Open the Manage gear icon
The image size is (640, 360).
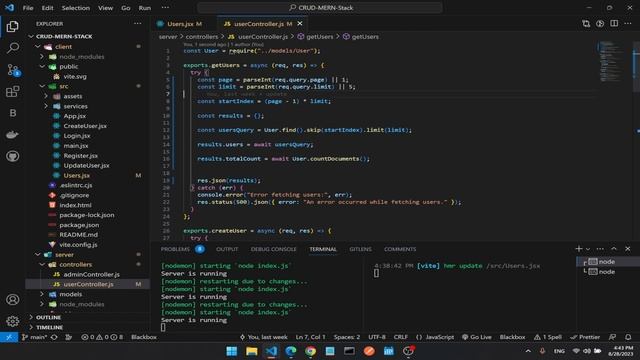(x=12, y=321)
